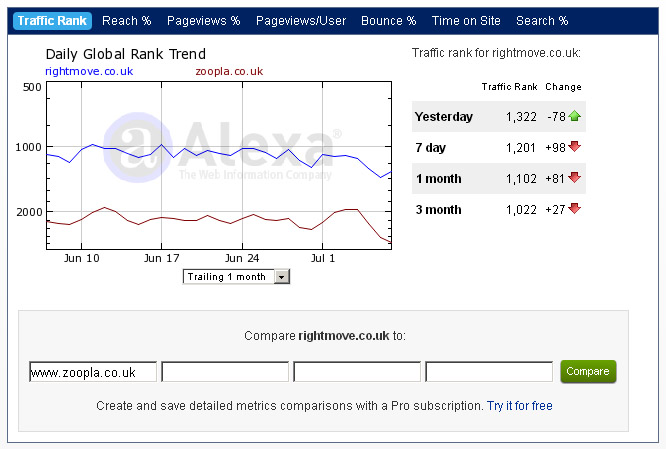
Task: View the Search % tab
Action: tap(542, 21)
